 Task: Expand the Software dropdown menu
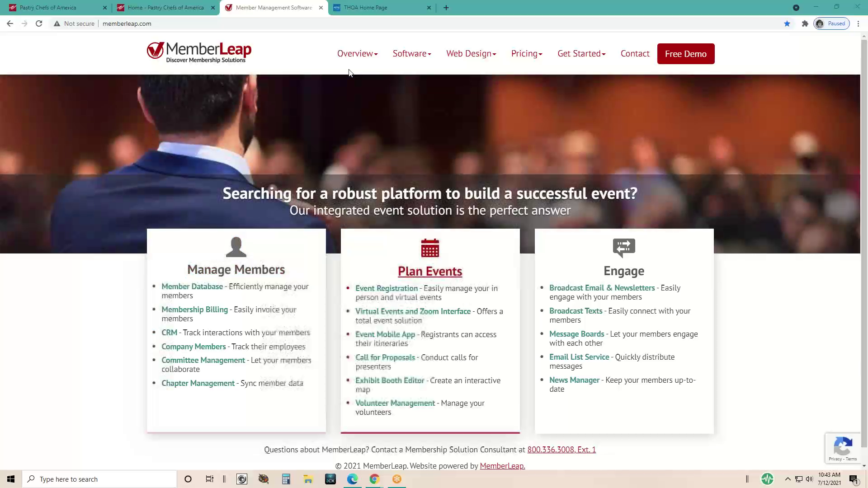pos(412,54)
